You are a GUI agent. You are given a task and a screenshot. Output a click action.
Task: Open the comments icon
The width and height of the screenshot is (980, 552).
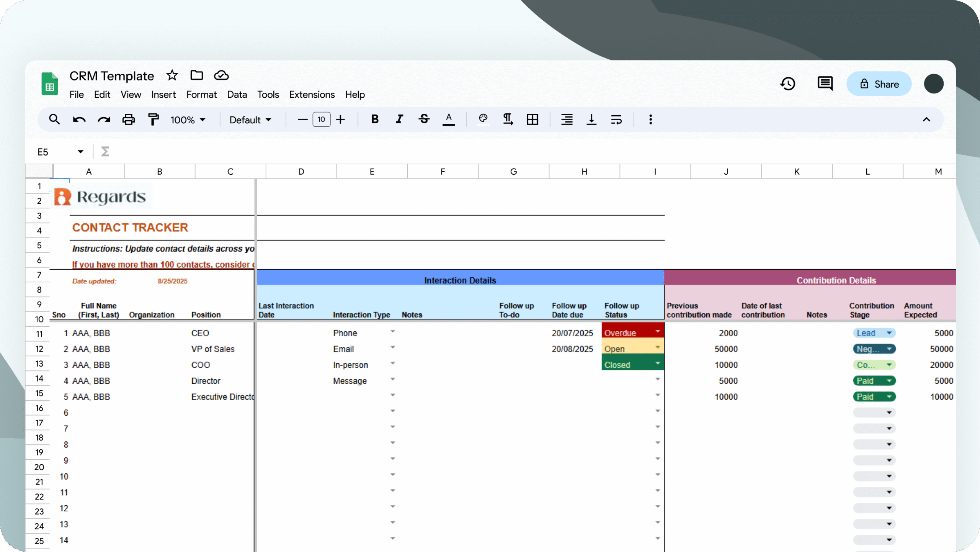point(825,84)
